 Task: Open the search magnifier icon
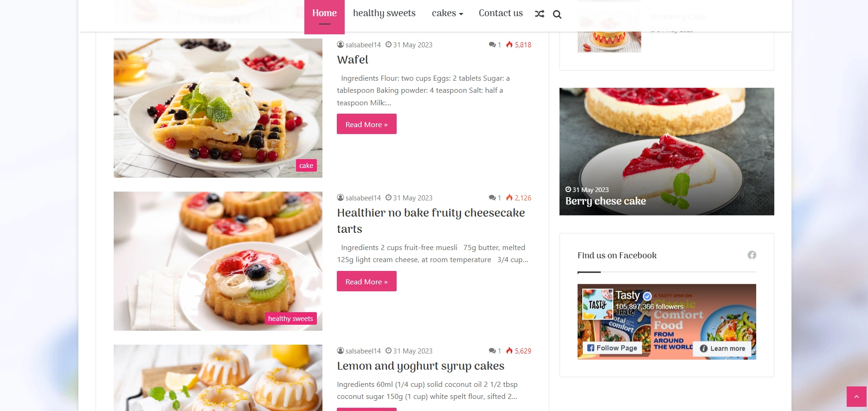(x=557, y=14)
